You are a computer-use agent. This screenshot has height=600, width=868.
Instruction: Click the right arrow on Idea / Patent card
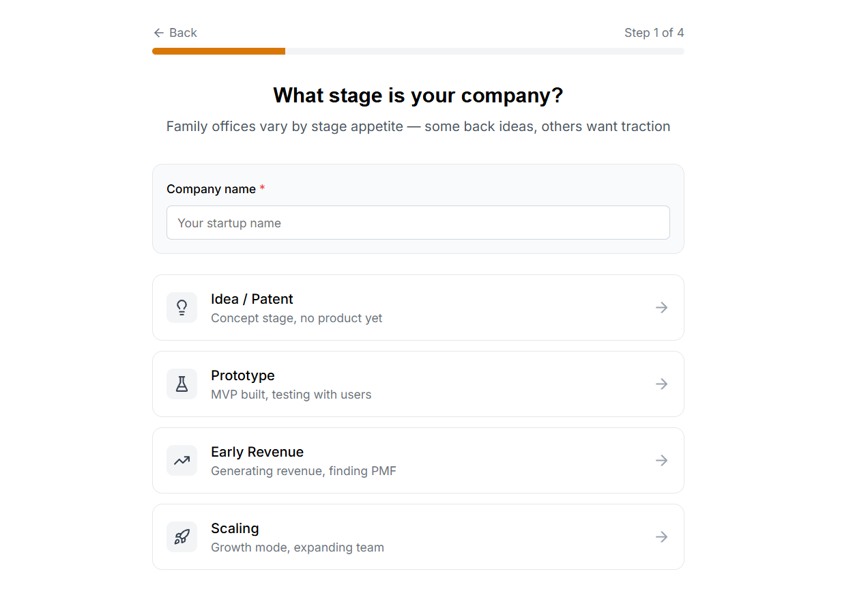[661, 308]
